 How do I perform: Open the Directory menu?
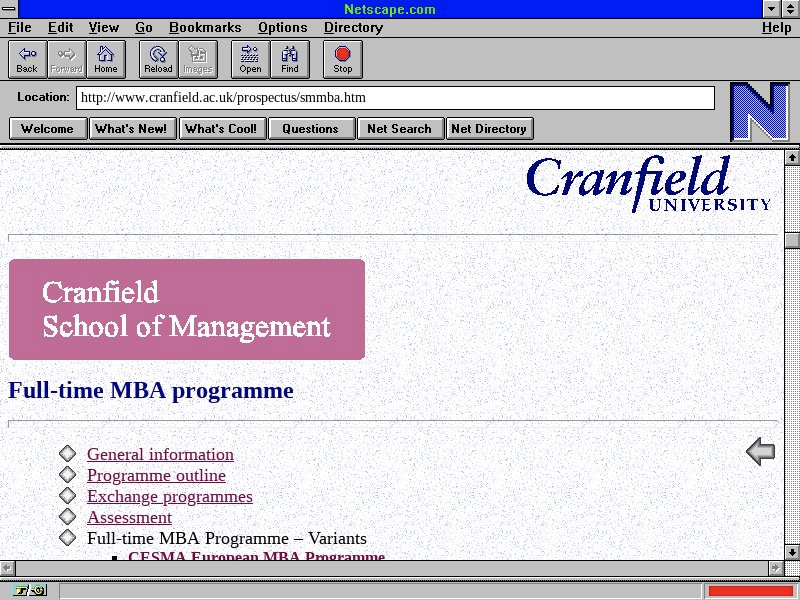click(353, 28)
